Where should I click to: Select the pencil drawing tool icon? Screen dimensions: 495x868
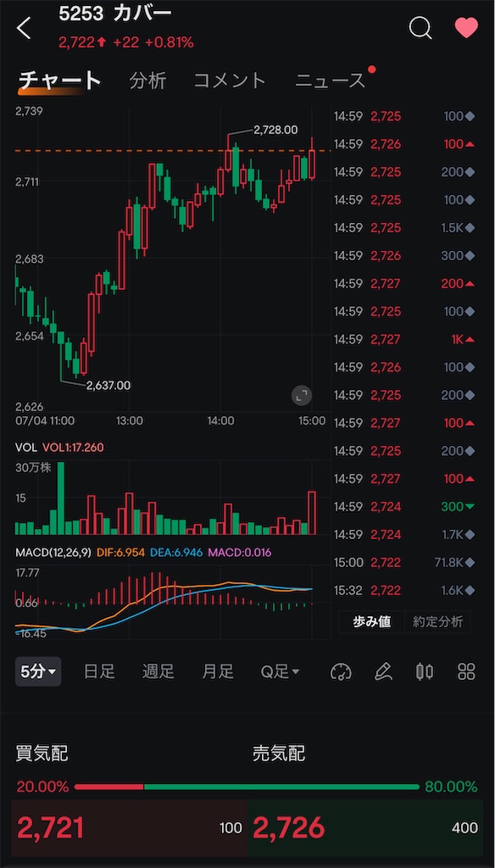pos(382,672)
